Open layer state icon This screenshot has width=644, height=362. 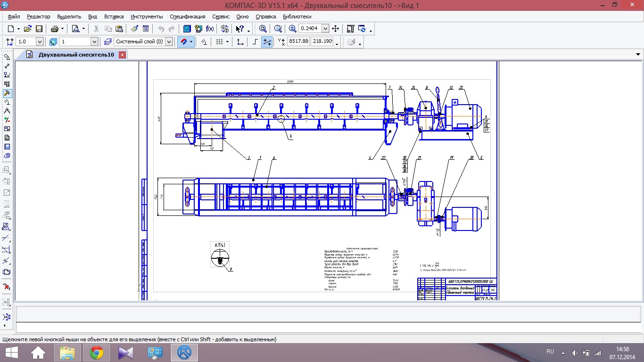click(107, 42)
